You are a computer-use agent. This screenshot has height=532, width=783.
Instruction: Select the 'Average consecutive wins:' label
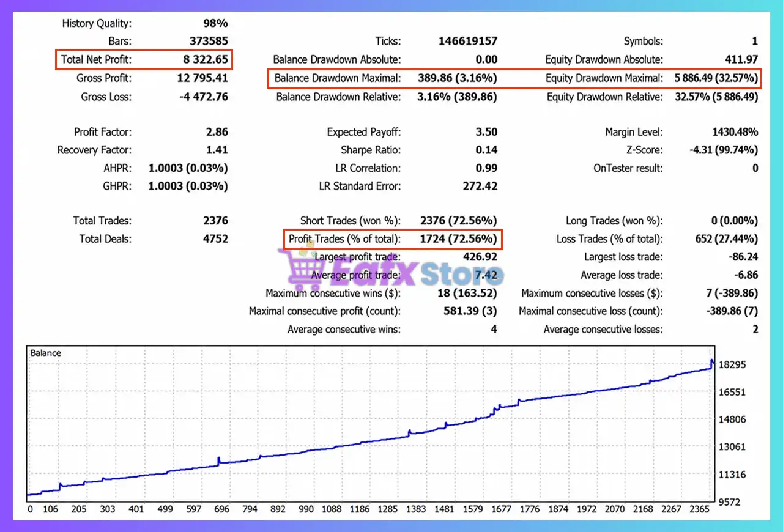[x=344, y=330]
